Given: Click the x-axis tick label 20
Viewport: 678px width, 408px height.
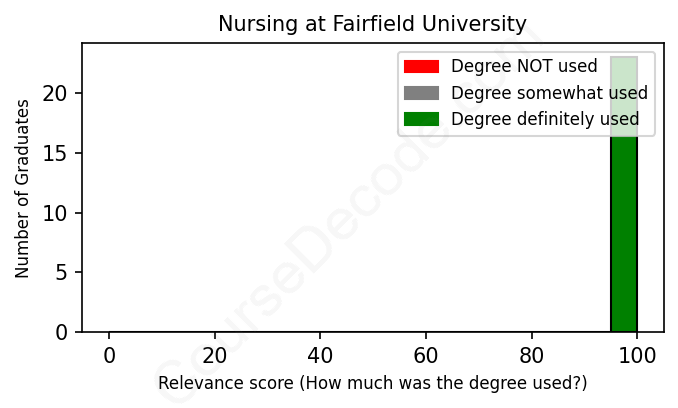Looking at the screenshot, I should tap(214, 354).
